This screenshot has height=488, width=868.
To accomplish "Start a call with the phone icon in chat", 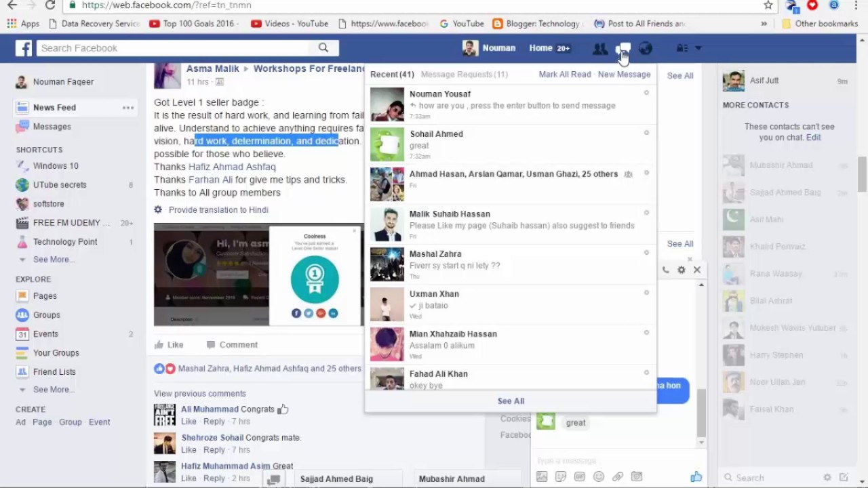I will pos(665,270).
